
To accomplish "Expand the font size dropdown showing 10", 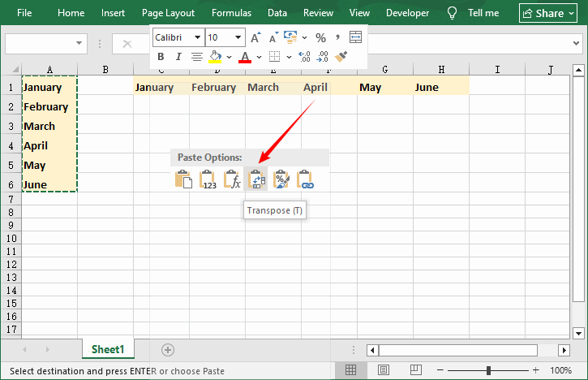I will (x=238, y=37).
